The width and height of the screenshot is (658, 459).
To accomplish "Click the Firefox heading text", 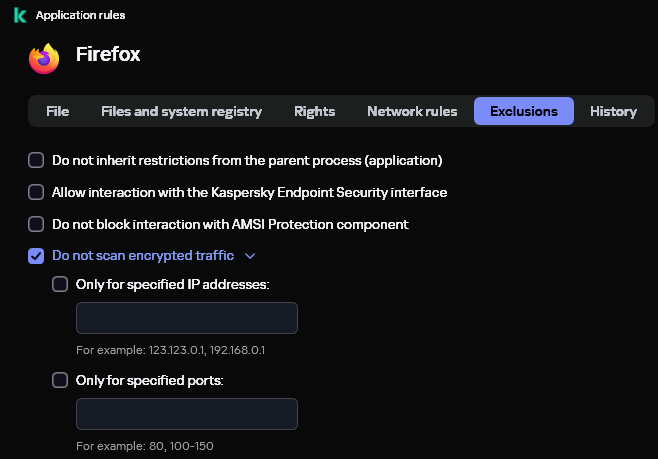I will (108, 54).
